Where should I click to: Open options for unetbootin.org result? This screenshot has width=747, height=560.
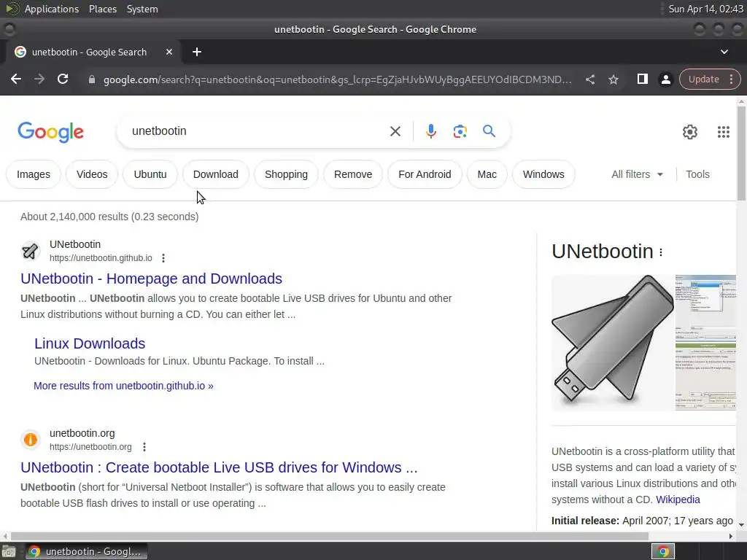[144, 447]
